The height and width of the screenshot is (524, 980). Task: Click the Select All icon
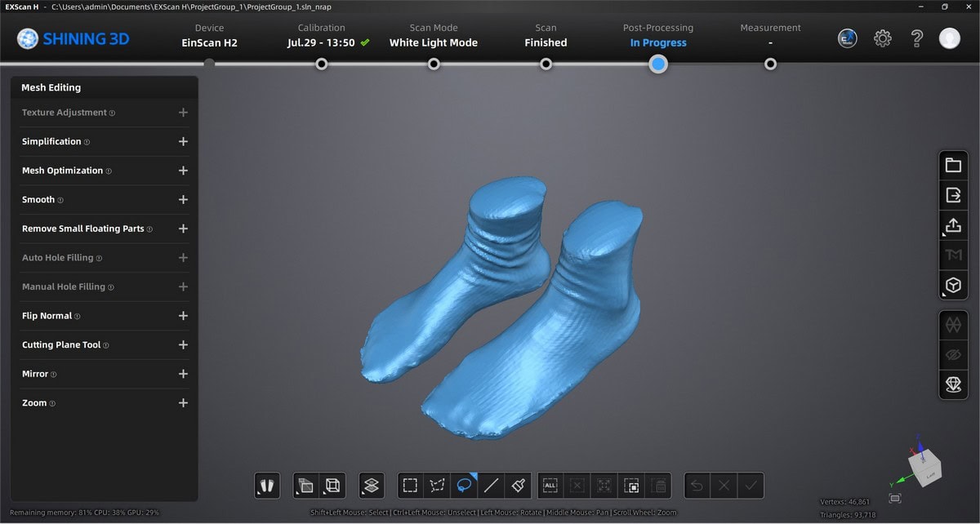(x=550, y=486)
